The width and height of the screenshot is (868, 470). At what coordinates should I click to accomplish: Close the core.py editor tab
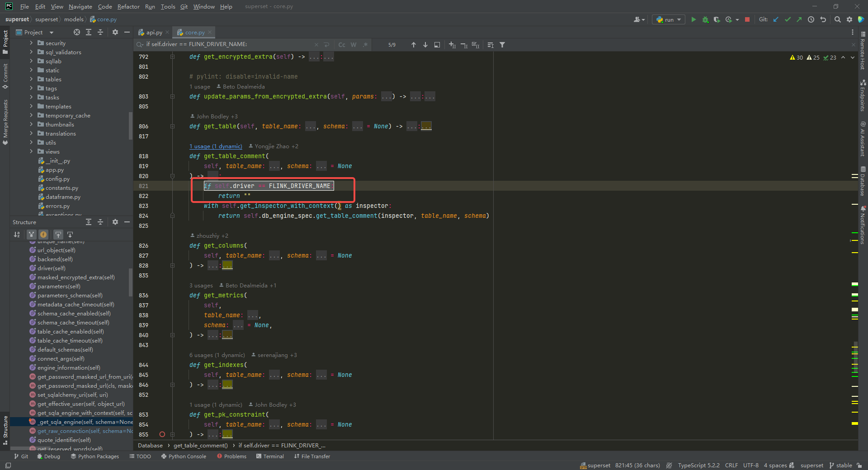[x=210, y=32]
